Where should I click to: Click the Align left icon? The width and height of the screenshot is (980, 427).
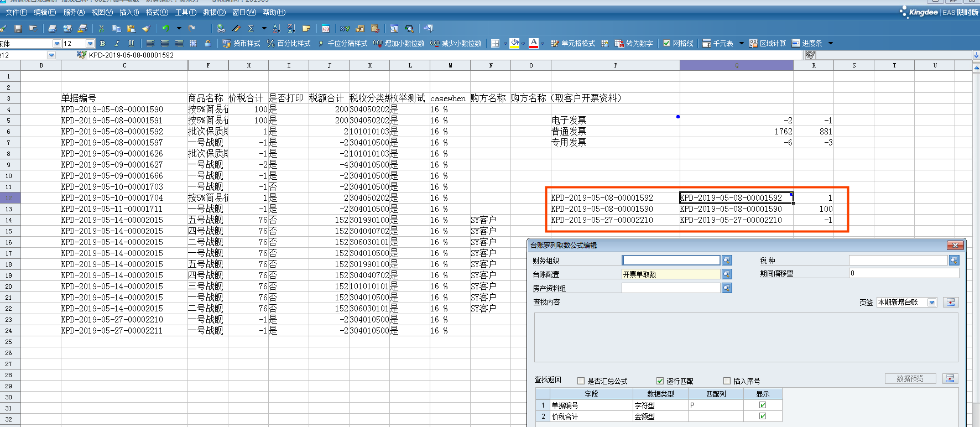coord(150,43)
